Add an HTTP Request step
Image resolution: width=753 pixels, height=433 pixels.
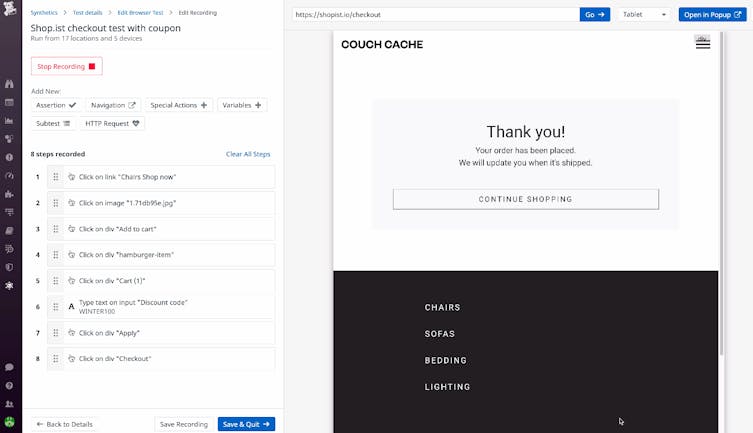point(112,123)
